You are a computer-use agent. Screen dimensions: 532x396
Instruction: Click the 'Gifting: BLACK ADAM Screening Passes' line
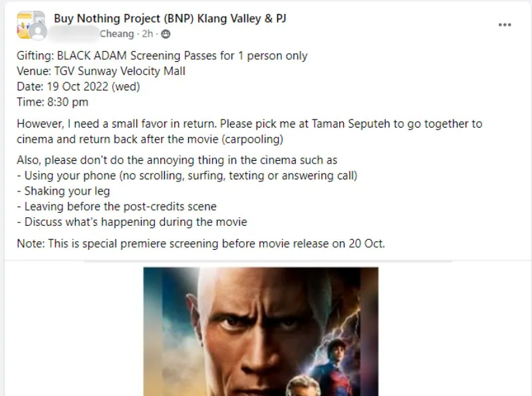coord(162,56)
